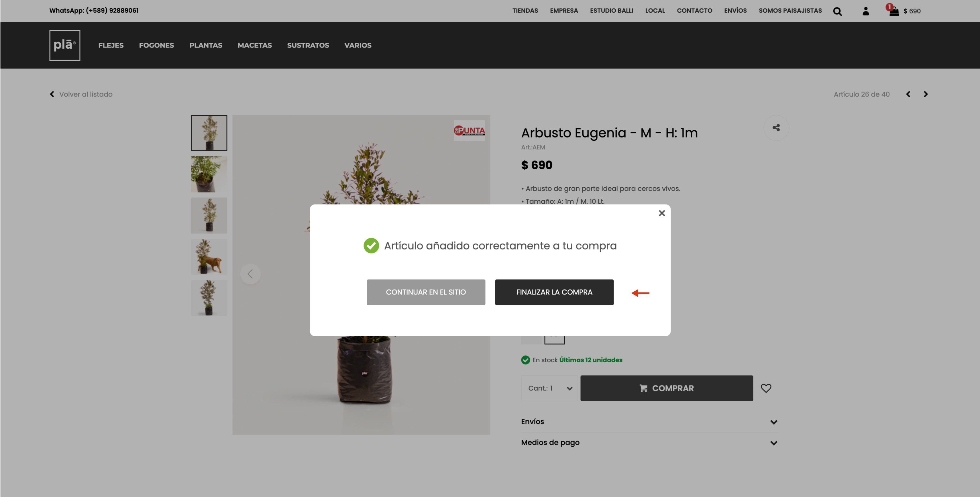Open the user account icon
This screenshot has height=497, width=980.
click(866, 11)
